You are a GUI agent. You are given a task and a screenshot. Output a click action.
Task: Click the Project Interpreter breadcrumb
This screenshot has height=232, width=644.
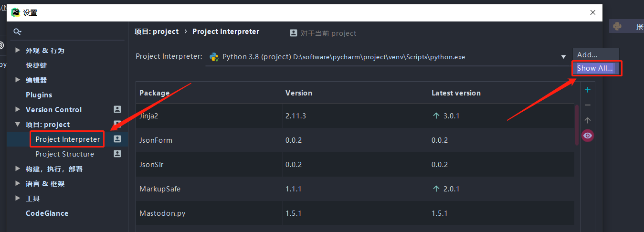click(x=226, y=32)
